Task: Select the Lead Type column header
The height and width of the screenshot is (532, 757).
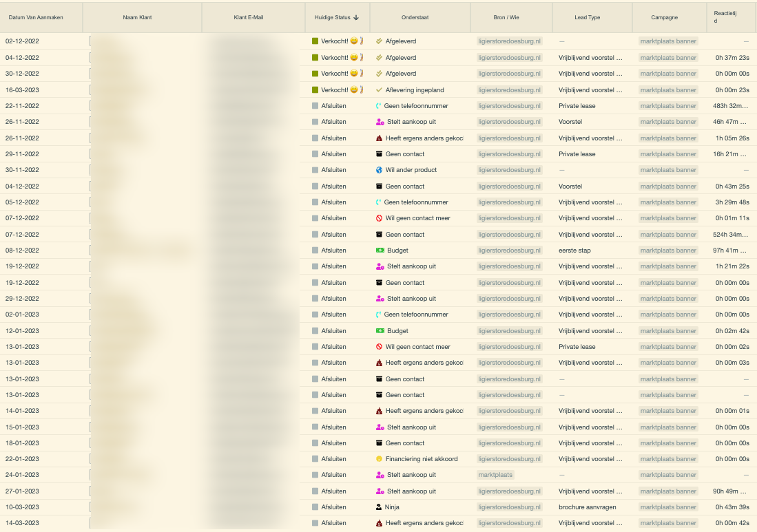Action: tap(587, 18)
